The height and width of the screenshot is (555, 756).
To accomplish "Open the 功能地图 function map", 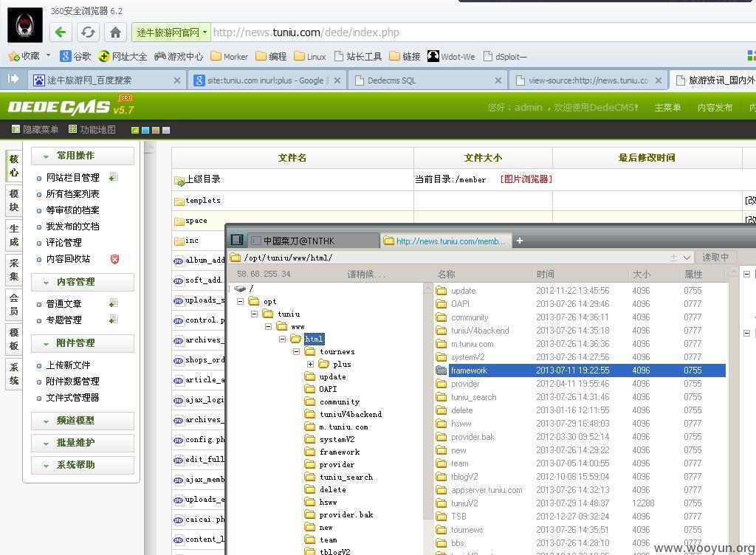I will point(92,130).
